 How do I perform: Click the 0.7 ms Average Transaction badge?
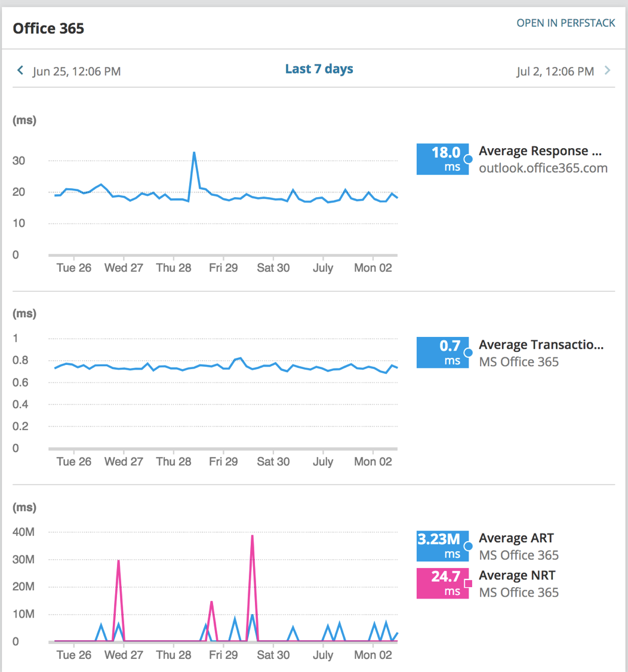(x=443, y=352)
